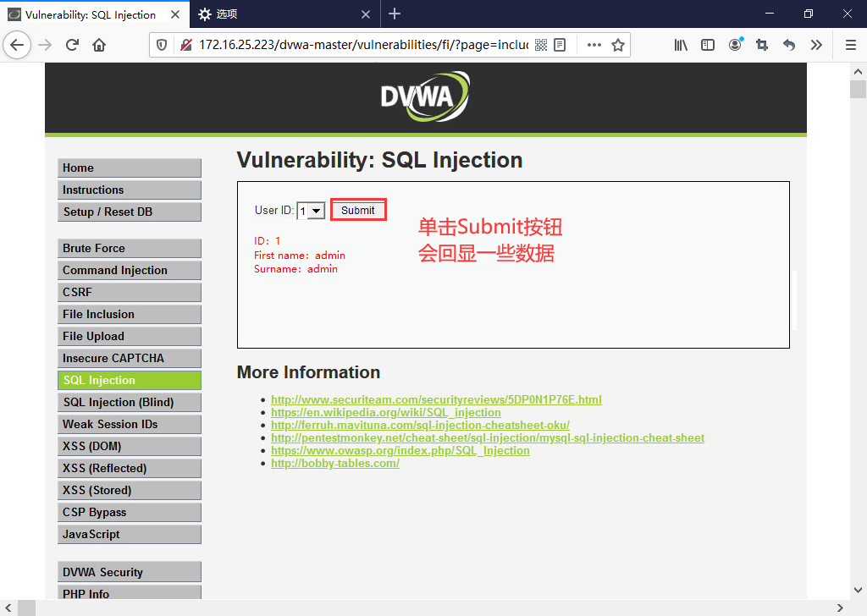867x616 pixels.
Task: Open the Wikipedia SQL_injection link
Action: 386,412
